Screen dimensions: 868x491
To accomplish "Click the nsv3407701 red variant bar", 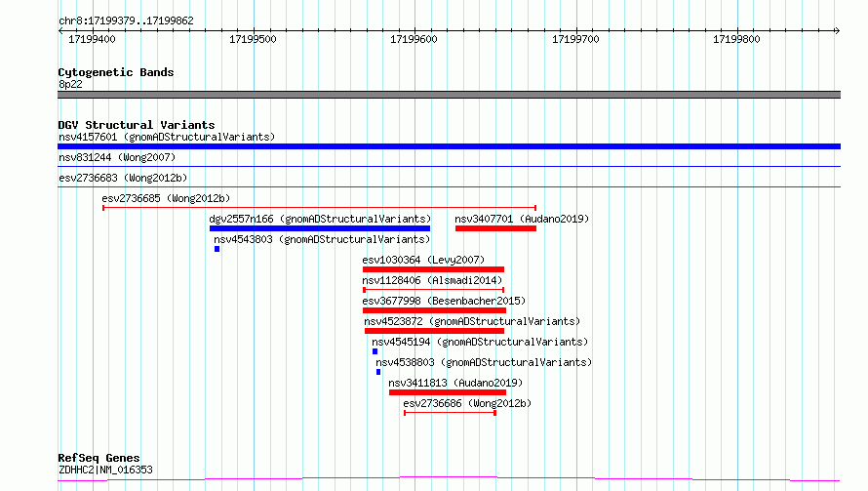I will tap(495, 228).
